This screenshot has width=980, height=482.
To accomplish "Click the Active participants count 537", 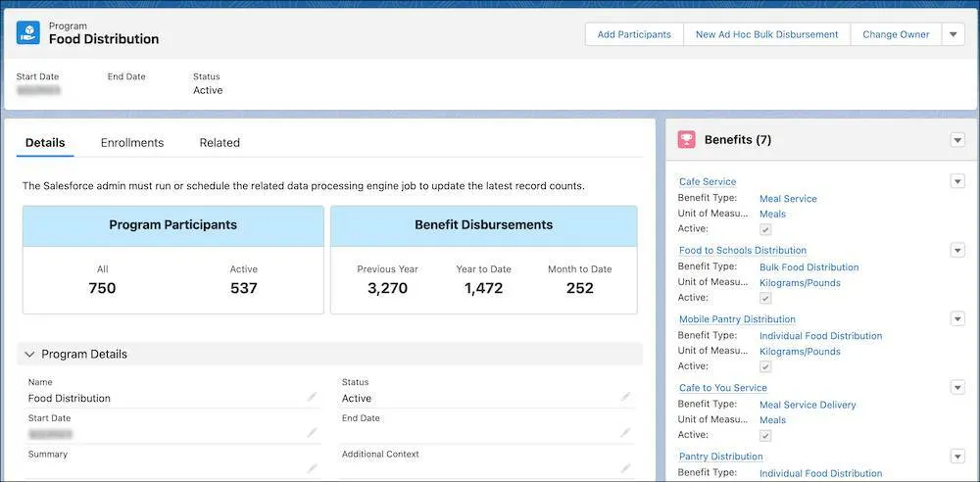I will coord(244,288).
